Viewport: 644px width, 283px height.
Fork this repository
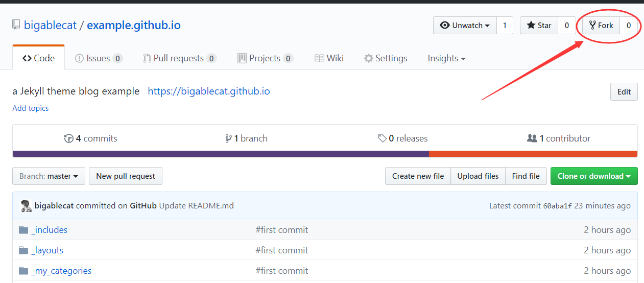[x=601, y=26]
